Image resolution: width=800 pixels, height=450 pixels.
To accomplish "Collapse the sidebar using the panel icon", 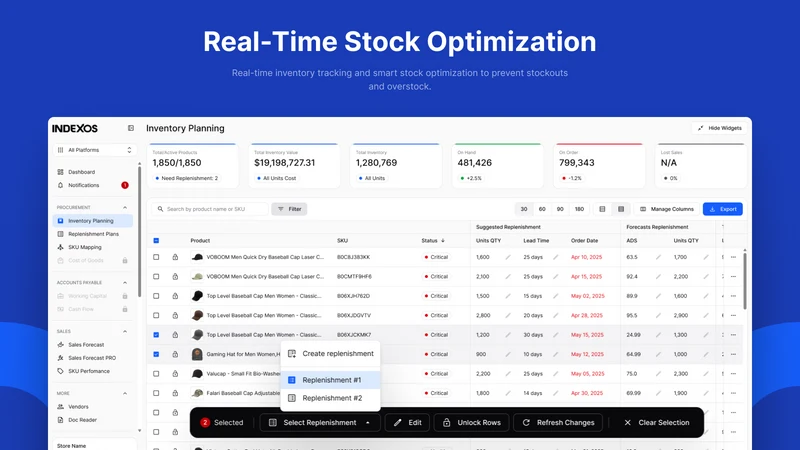I will click(x=131, y=128).
